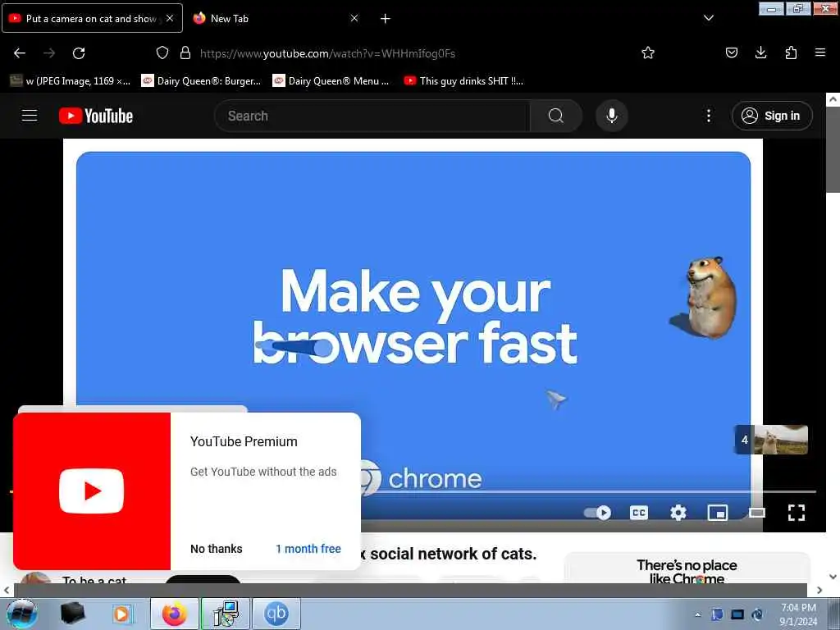Open the Firefox downloads arrow
Screen dimensions: 840x630
[x=760, y=52]
